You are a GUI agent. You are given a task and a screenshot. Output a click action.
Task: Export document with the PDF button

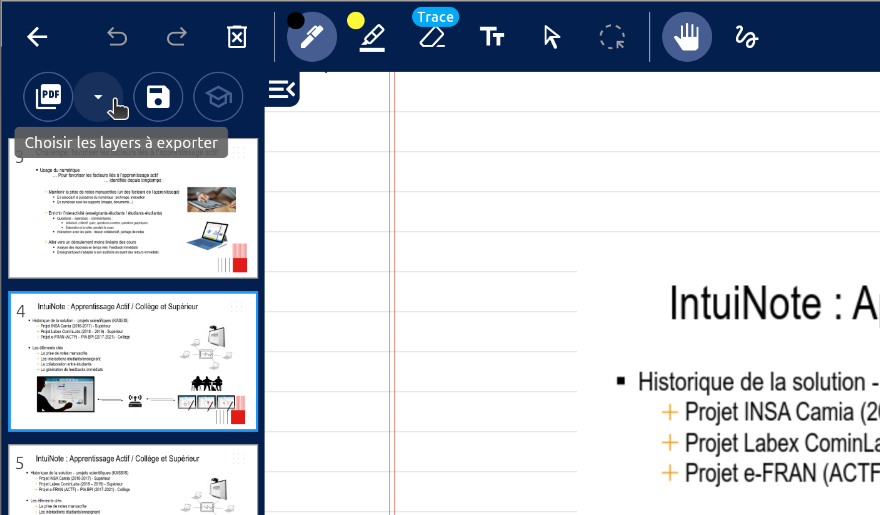pyautogui.click(x=48, y=97)
